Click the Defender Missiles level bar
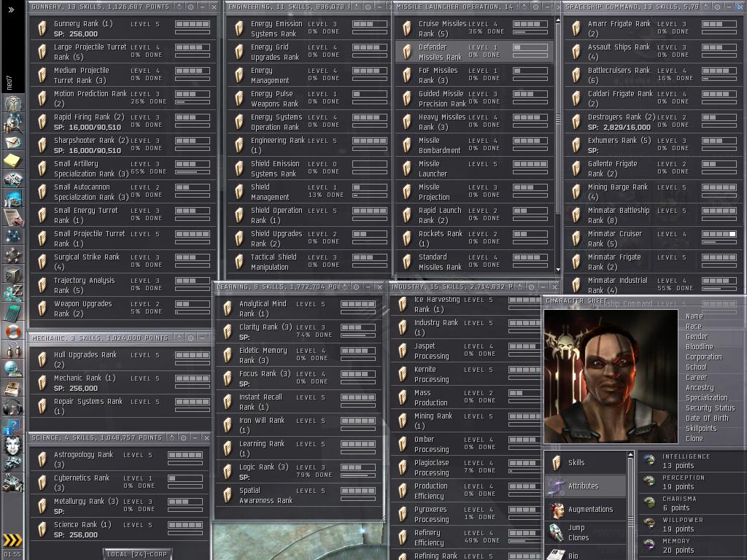The image size is (747, 560). click(530, 47)
